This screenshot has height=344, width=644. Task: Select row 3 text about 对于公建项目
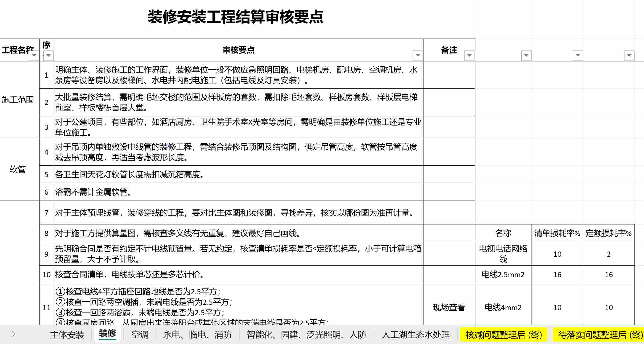coord(239,127)
